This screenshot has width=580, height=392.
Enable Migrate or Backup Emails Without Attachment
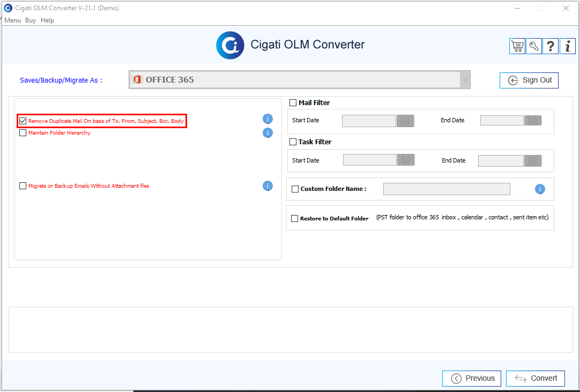[x=23, y=186]
